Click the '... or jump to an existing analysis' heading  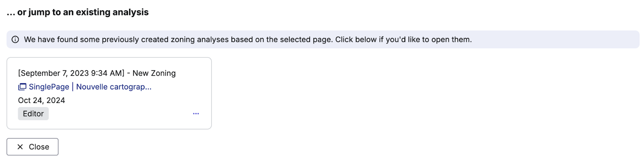[78, 12]
